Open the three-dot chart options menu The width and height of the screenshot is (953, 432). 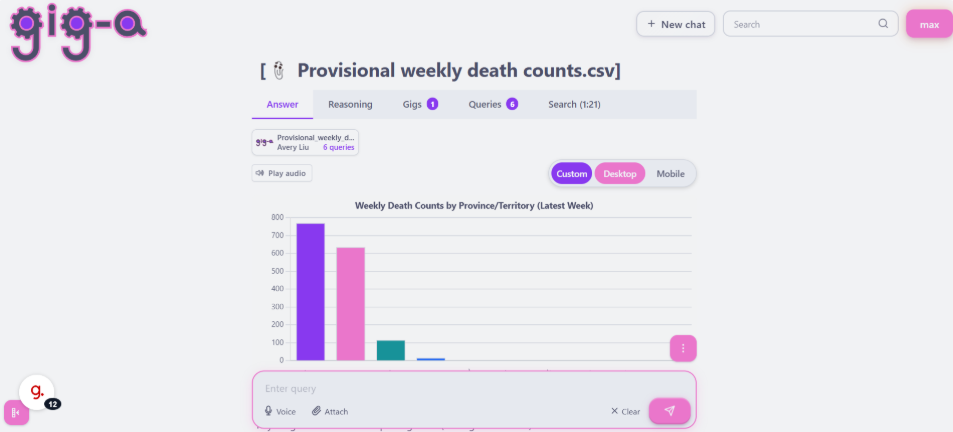683,348
